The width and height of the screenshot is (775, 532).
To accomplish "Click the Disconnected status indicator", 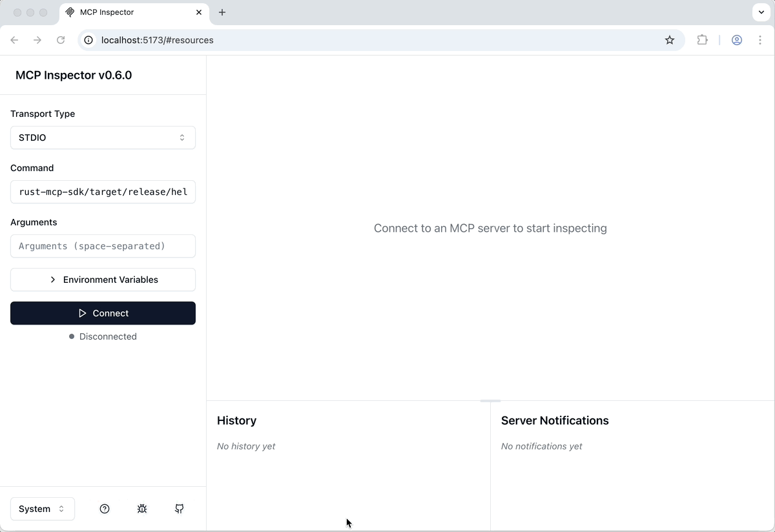I will (x=103, y=336).
